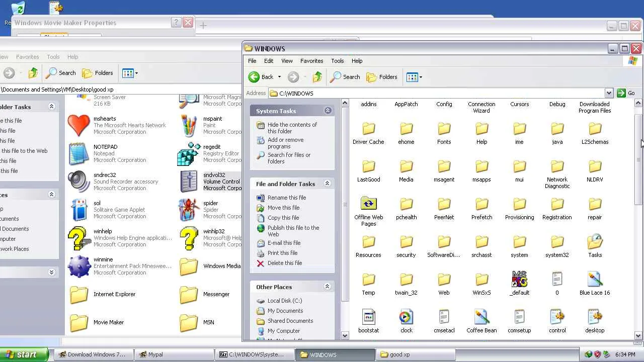The width and height of the screenshot is (644, 362).
Task: Select the system32 folder icon
Action: [557, 242]
